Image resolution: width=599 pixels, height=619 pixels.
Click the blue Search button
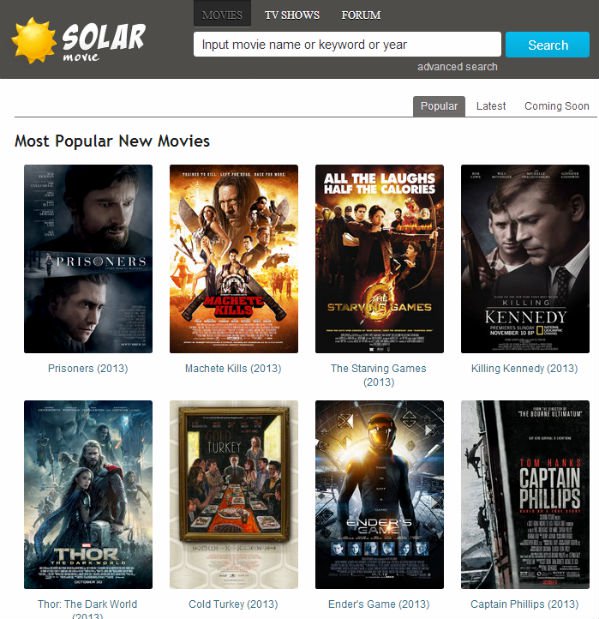pyautogui.click(x=548, y=45)
